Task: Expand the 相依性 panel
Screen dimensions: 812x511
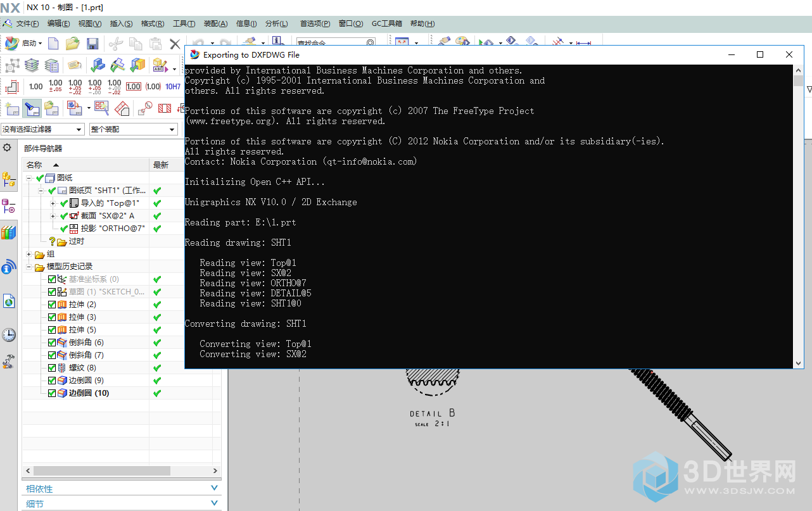Action: click(x=122, y=489)
